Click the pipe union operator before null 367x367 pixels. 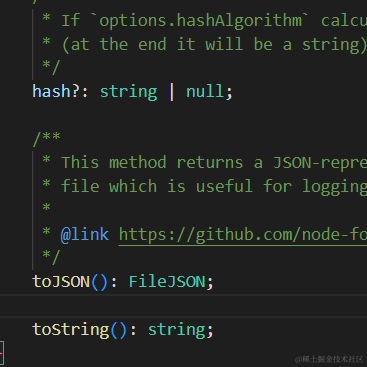point(172,91)
